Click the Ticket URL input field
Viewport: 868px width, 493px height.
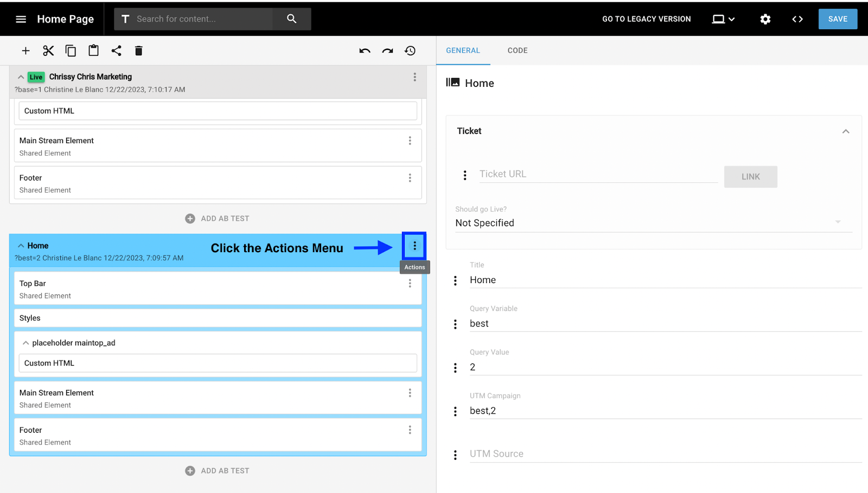coord(597,174)
